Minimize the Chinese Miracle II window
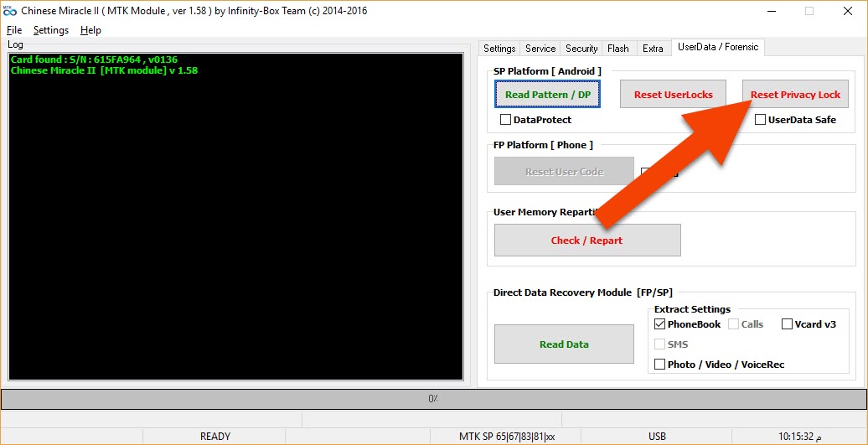Image resolution: width=868 pixels, height=445 pixels. pyautogui.click(x=770, y=11)
